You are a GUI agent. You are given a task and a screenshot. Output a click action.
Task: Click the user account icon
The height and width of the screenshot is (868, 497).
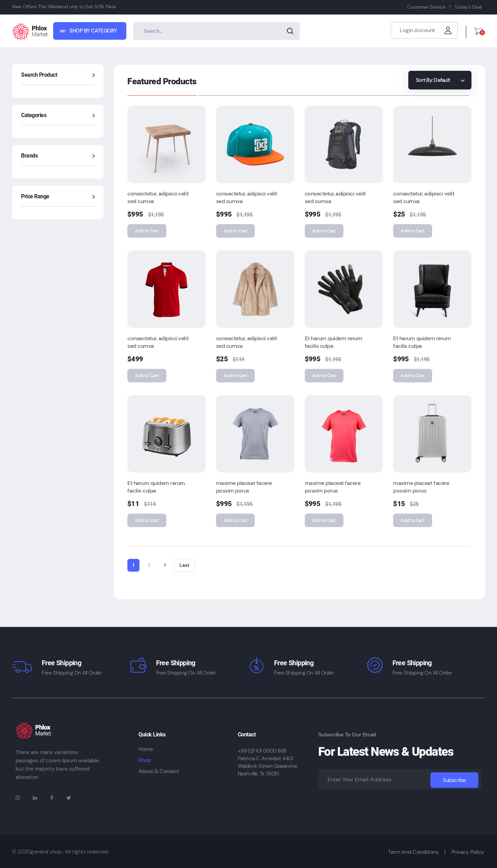448,30
